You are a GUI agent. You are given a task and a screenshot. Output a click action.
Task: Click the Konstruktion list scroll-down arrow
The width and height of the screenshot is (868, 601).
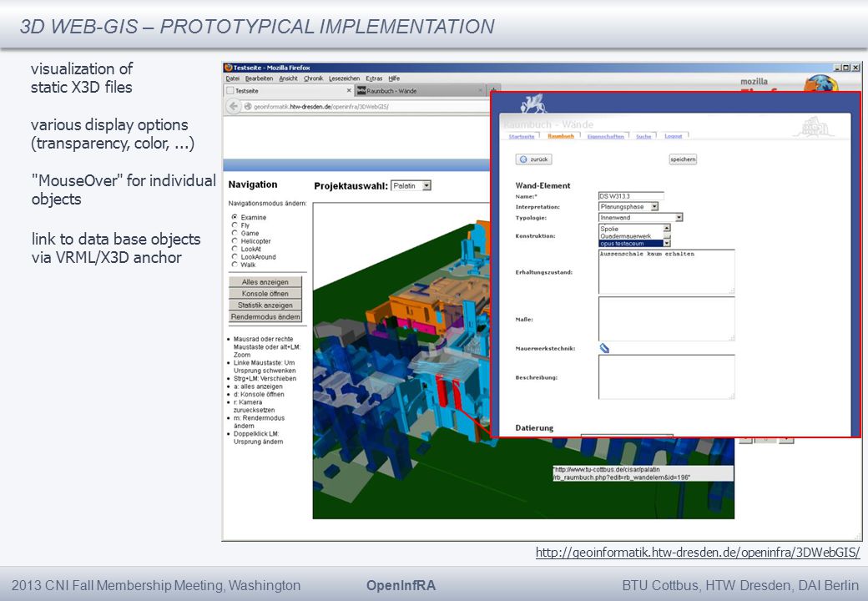coord(667,243)
